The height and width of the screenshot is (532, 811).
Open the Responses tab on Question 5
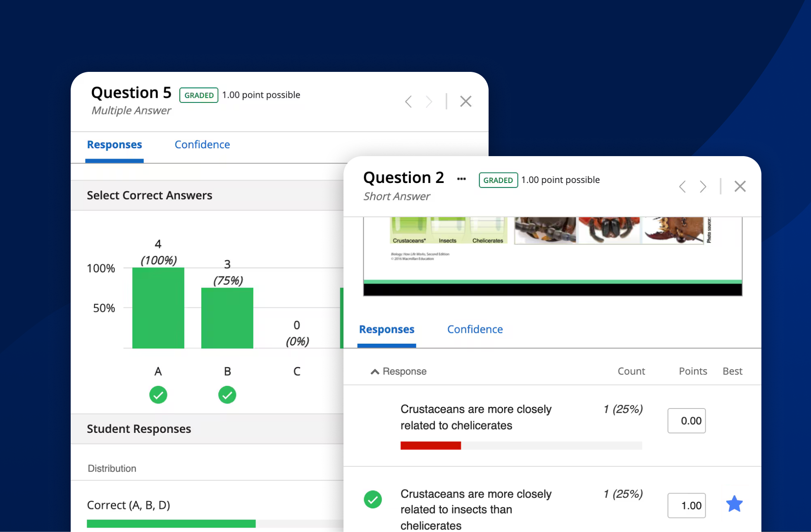pos(114,145)
